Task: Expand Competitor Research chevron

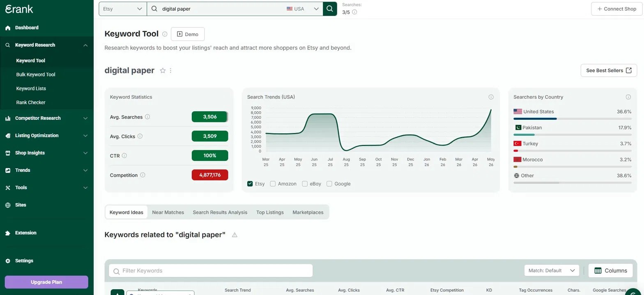Action: pyautogui.click(x=85, y=118)
